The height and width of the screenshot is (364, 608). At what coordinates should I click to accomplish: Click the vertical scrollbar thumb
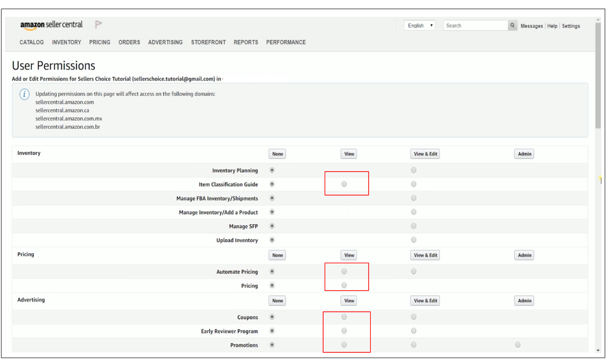598,76
